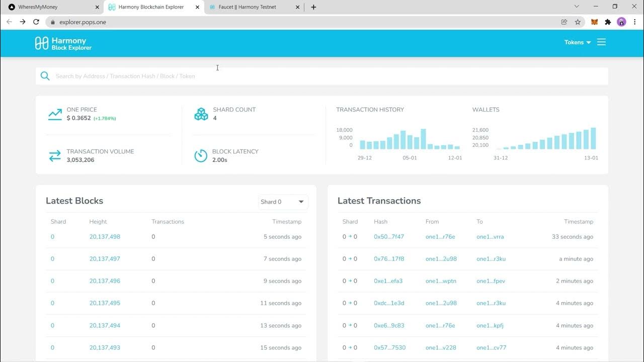Open the Chrome profile avatar
Image resolution: width=644 pixels, height=362 pixels.
[621, 22]
